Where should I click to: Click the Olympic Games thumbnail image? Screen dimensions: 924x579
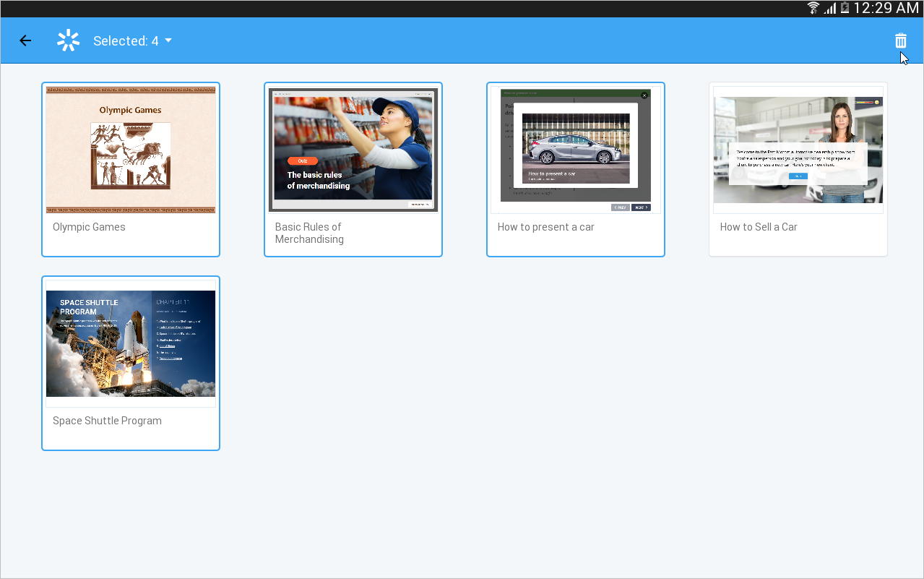[x=131, y=150]
